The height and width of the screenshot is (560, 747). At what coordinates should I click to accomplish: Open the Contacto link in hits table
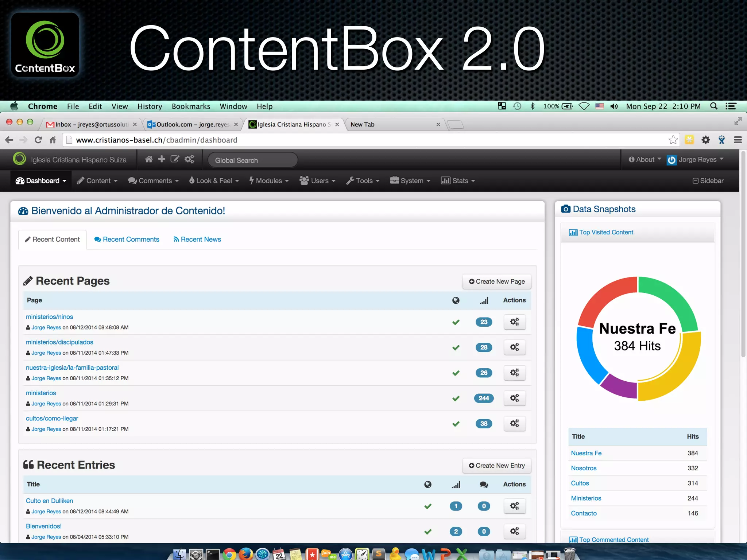pos(584,513)
